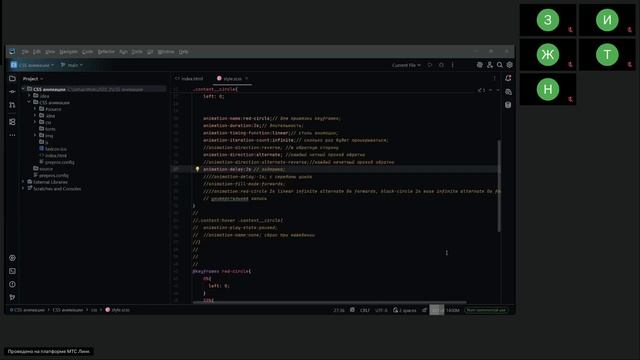The width and height of the screenshot is (640, 360).
Task: Open the Navigate menu
Action: point(68,52)
